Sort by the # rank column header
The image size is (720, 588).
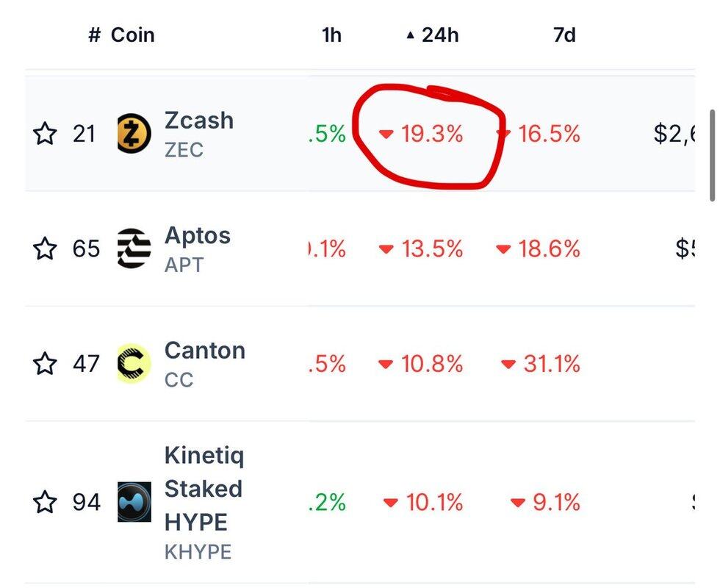pos(94,35)
